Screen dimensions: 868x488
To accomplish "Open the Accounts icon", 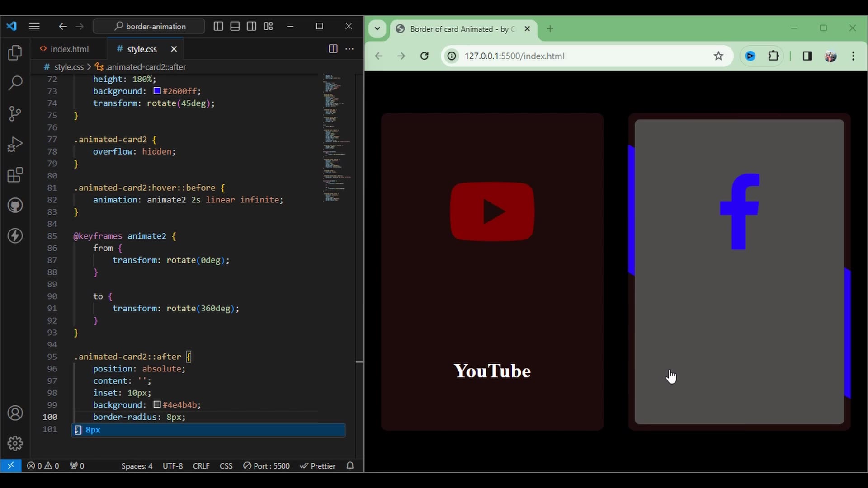I will (15, 413).
